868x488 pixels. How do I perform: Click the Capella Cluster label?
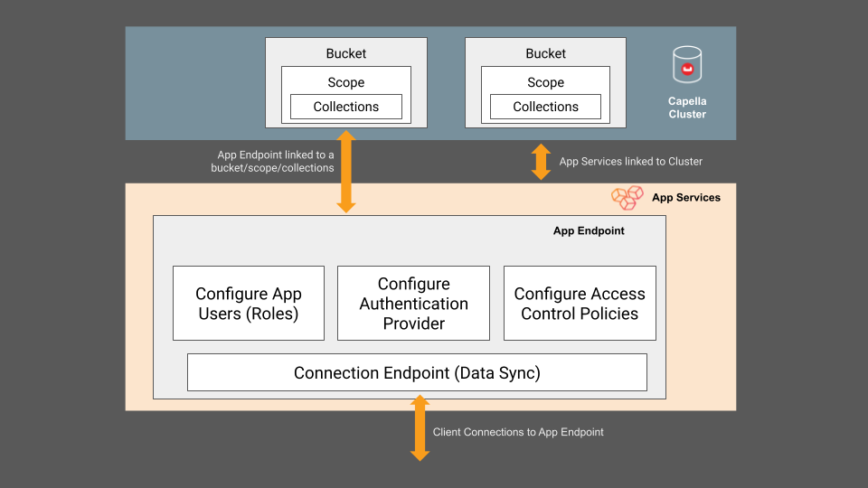point(687,108)
